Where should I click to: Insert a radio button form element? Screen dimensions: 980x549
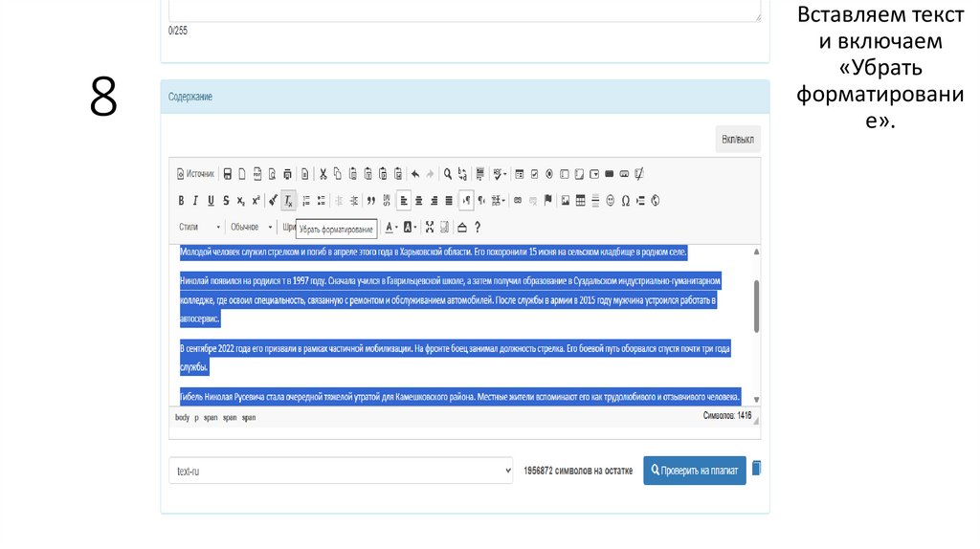pyautogui.click(x=549, y=174)
